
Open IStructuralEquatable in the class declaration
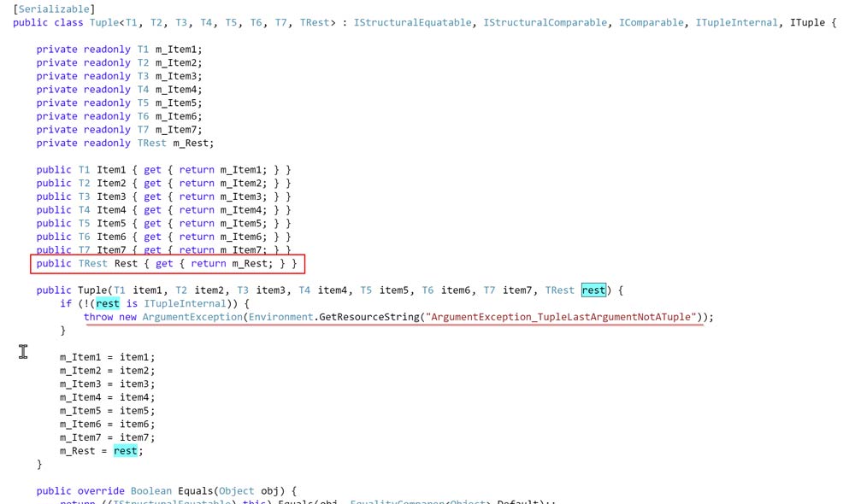[413, 23]
